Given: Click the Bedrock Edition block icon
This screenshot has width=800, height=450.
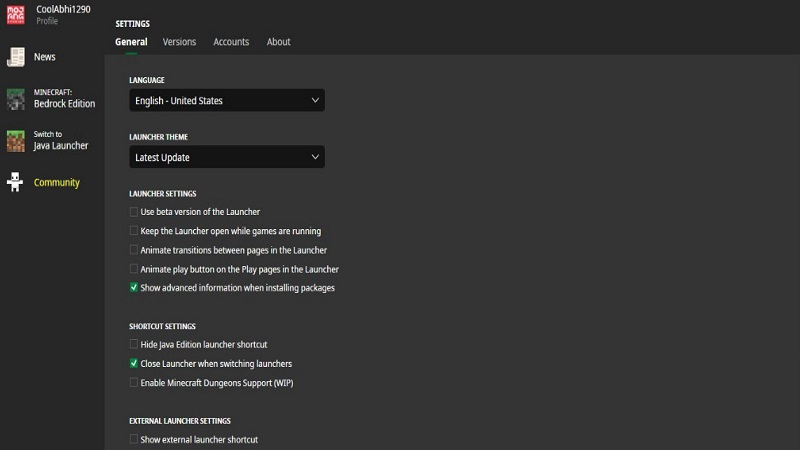Looking at the screenshot, I should tap(16, 99).
